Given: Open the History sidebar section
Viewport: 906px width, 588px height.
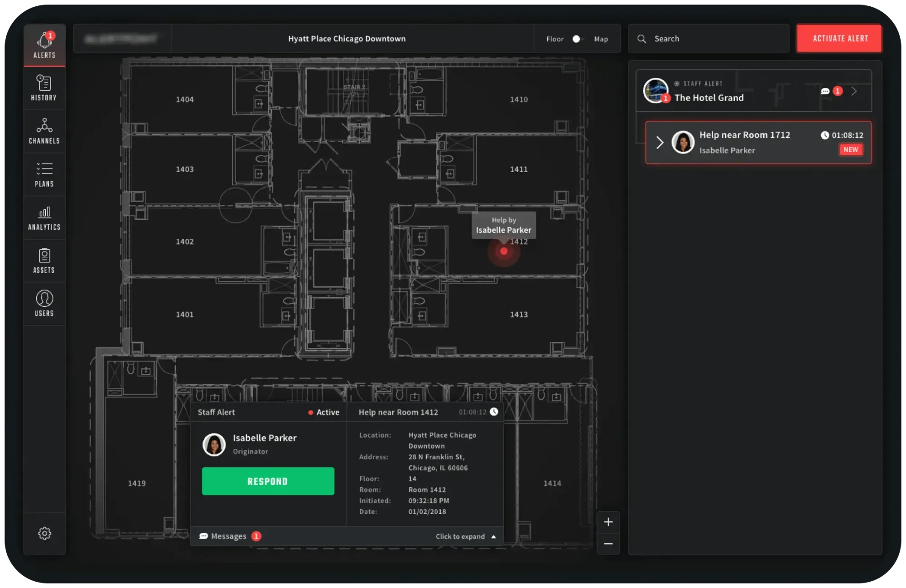Looking at the screenshot, I should tap(44, 88).
